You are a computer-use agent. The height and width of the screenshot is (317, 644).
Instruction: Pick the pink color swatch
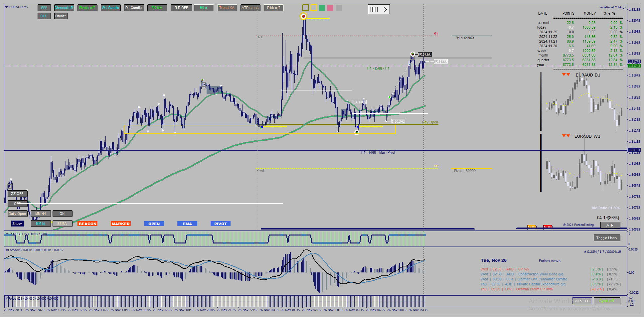330,8
